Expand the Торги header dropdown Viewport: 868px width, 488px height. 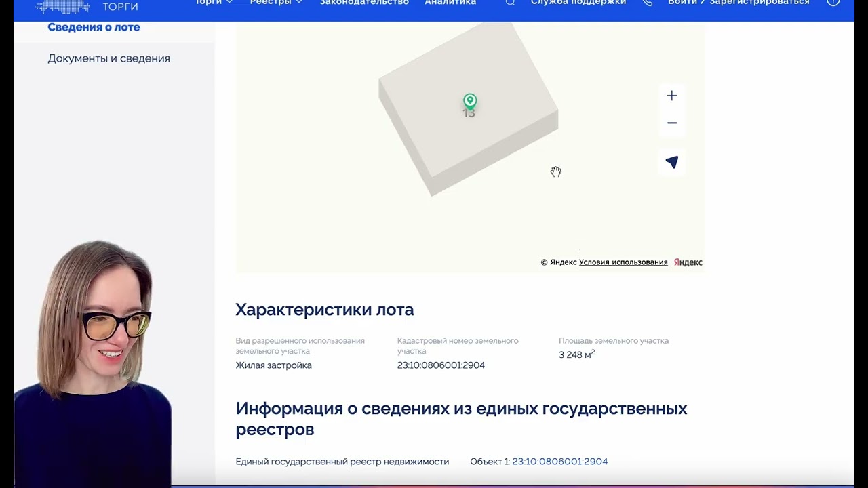point(213,3)
